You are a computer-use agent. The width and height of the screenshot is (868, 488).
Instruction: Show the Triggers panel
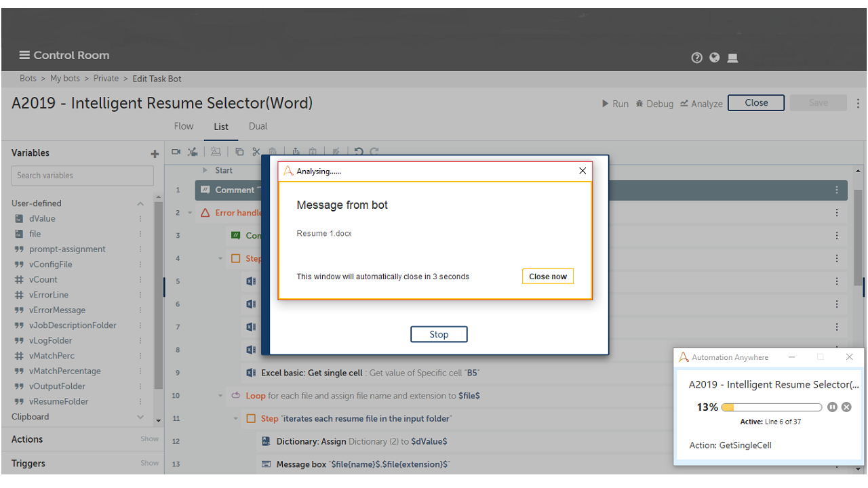tap(149, 464)
